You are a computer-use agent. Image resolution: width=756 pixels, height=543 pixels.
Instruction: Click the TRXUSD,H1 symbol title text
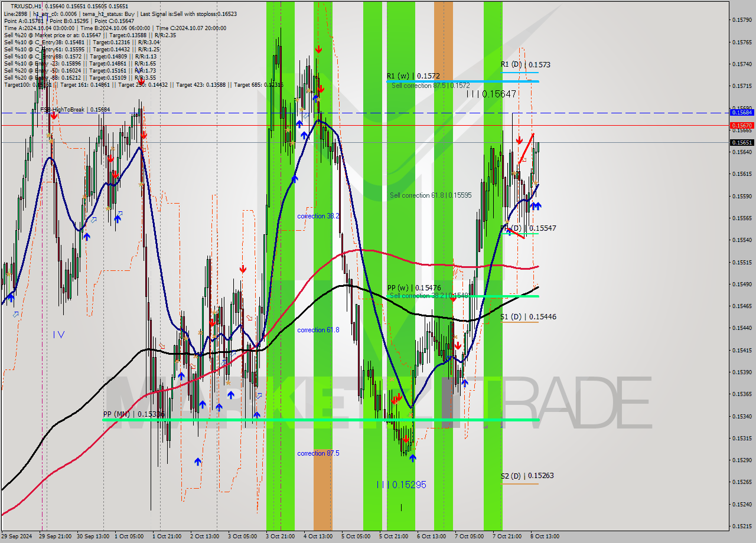click(x=27, y=6)
